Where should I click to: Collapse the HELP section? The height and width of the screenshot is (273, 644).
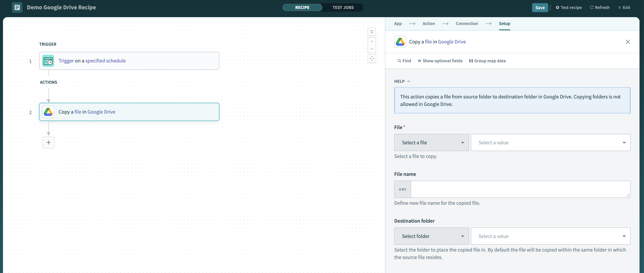click(402, 81)
